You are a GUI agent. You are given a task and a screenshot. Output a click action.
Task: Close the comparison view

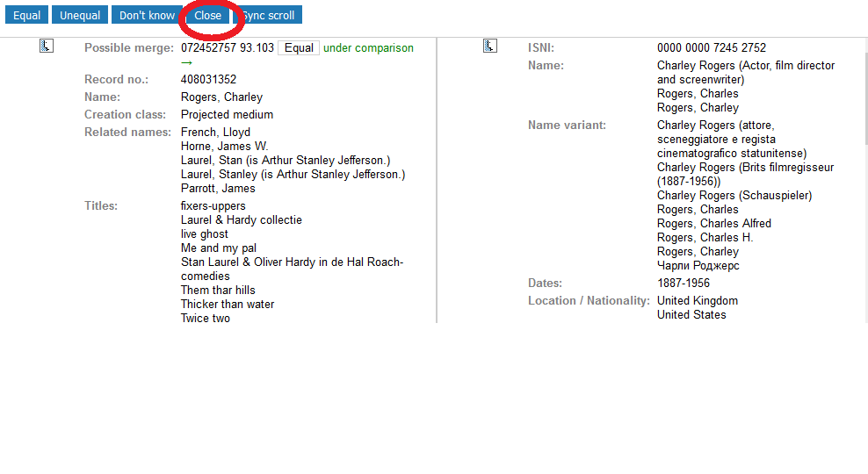pyautogui.click(x=208, y=16)
